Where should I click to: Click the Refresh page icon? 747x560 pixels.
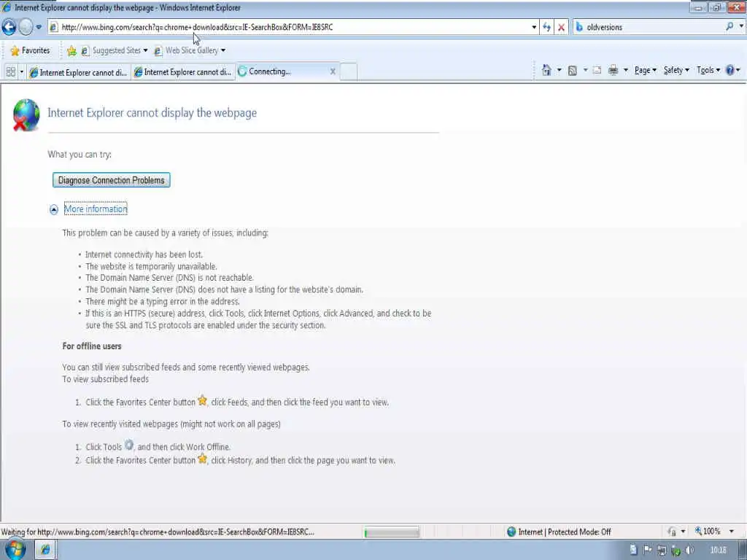pyautogui.click(x=547, y=27)
